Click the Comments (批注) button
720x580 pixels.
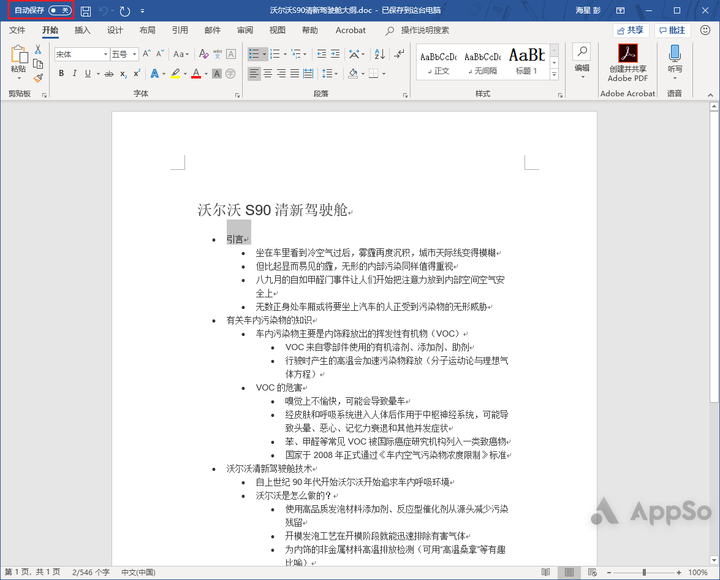click(672, 30)
